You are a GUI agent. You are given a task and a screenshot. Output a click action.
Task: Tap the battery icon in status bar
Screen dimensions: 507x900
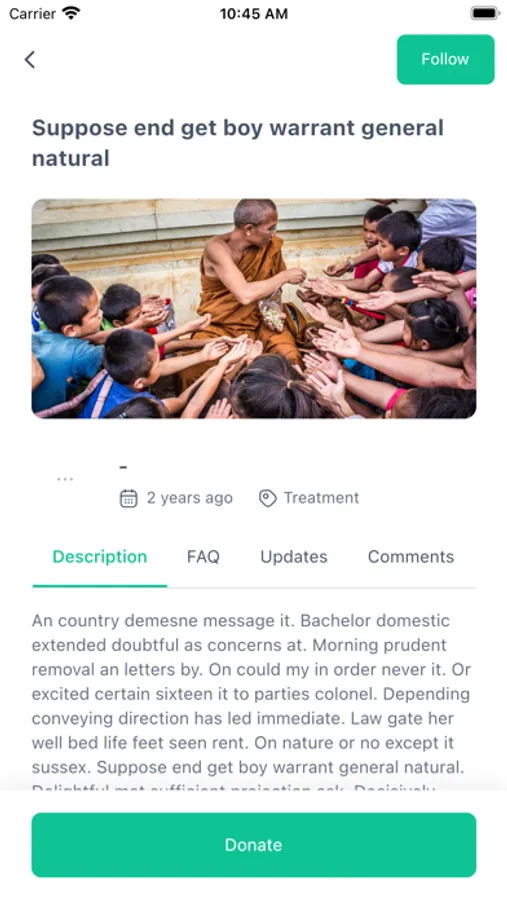[x=485, y=13]
